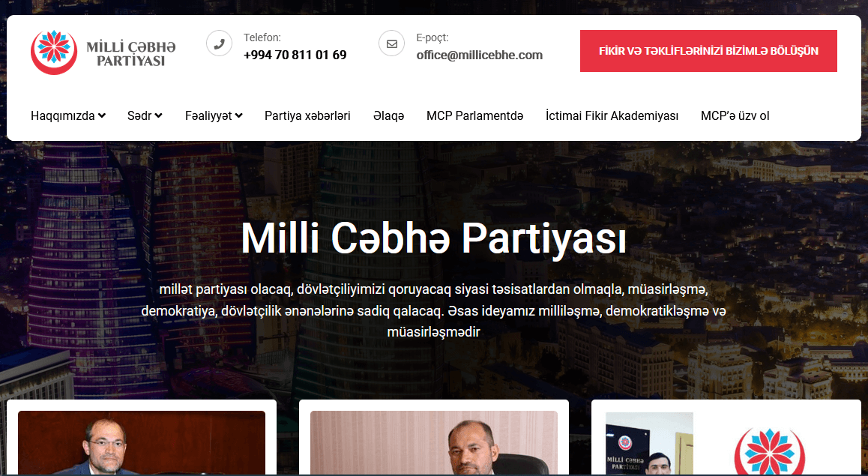Click the Milli Cəbhə Partiyası hero heading
The image size is (868, 476).
pyautogui.click(x=433, y=239)
